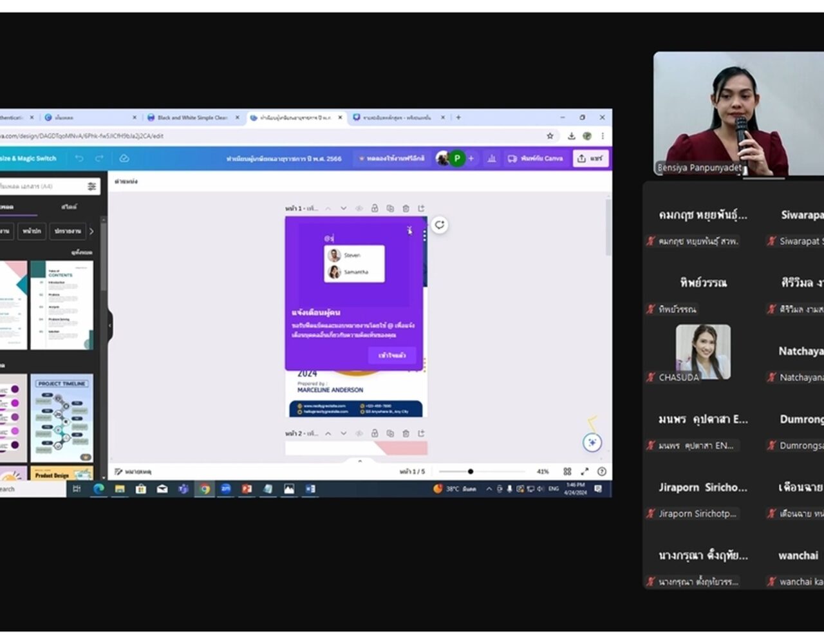824x644 pixels.
Task: Add a collaborator with the plus icon
Action: (471, 158)
